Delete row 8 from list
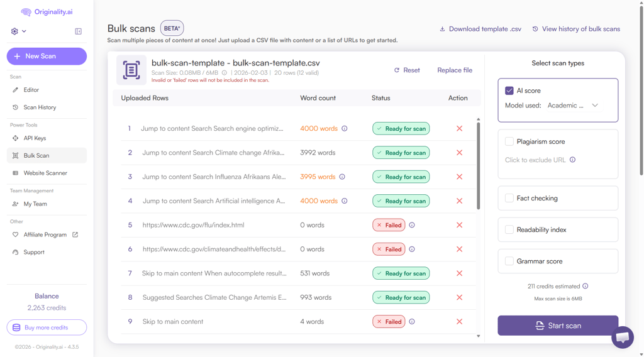This screenshot has height=357, width=644. coord(460,297)
